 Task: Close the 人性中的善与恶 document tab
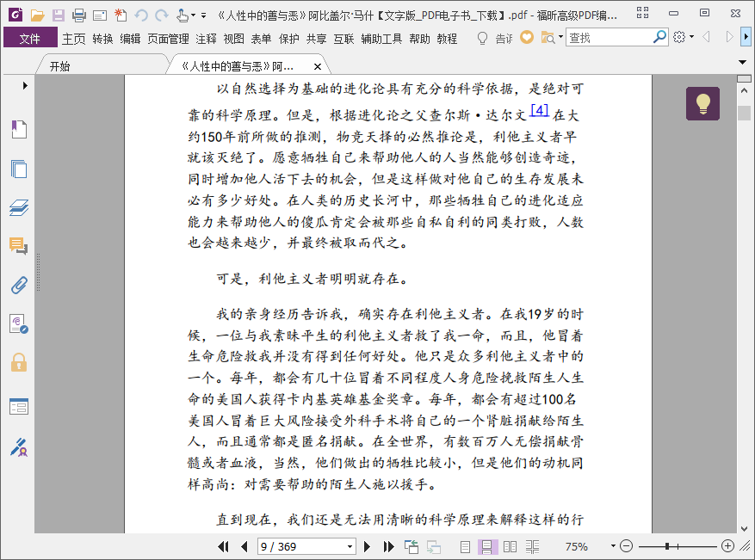pyautogui.click(x=318, y=66)
